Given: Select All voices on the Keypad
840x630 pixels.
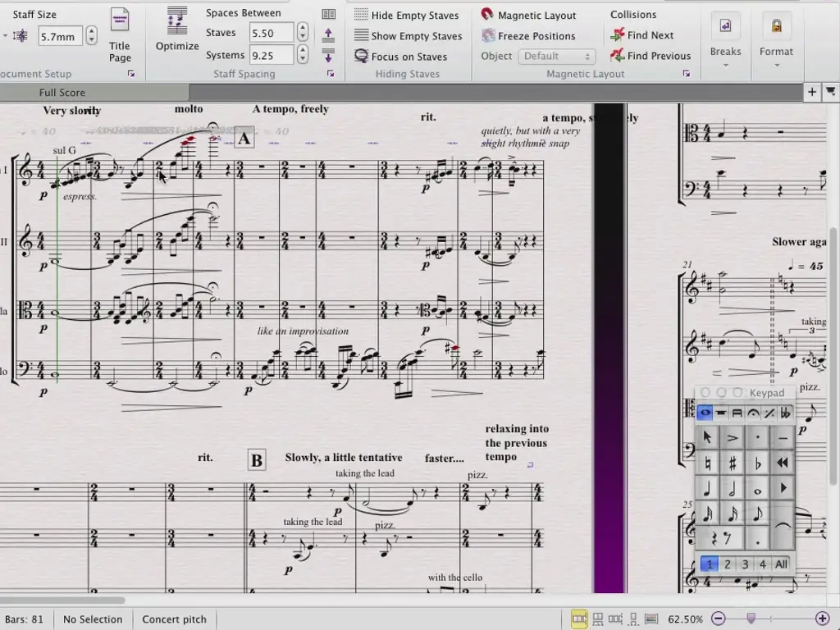Looking at the screenshot, I should [781, 564].
